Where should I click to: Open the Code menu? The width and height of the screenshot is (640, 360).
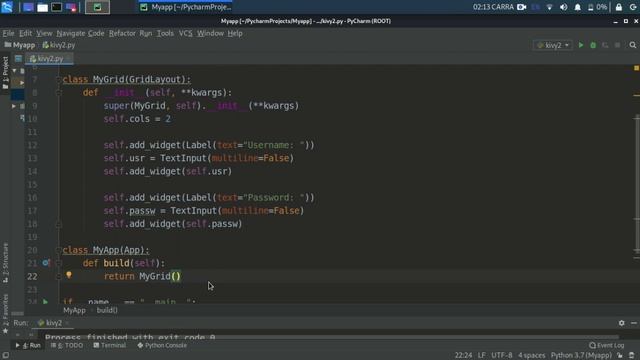tap(96, 33)
